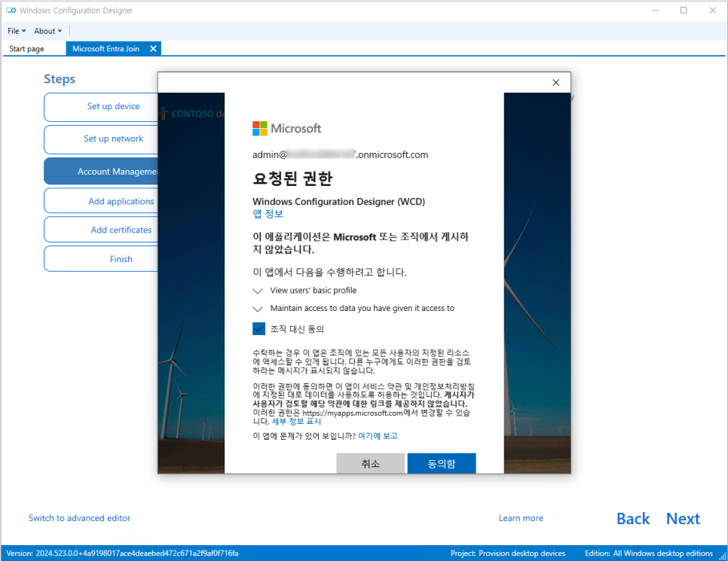
Task: Click the window resize grip in status bar
Action: (723, 556)
